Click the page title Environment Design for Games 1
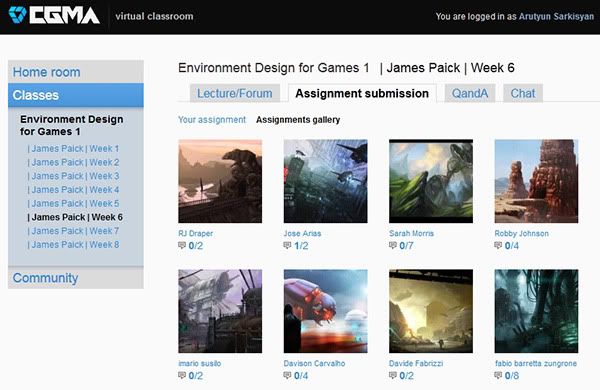The height and width of the screenshot is (390, 600). [x=274, y=68]
